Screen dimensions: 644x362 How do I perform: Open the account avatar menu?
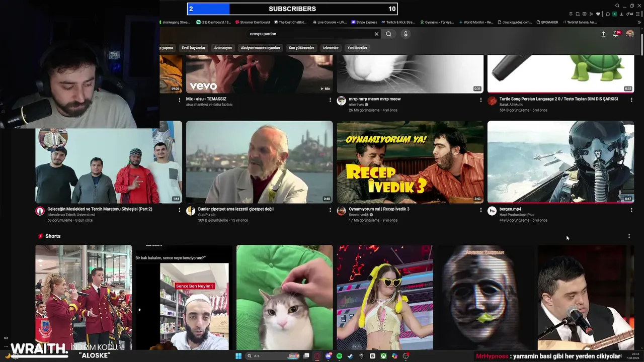(630, 34)
